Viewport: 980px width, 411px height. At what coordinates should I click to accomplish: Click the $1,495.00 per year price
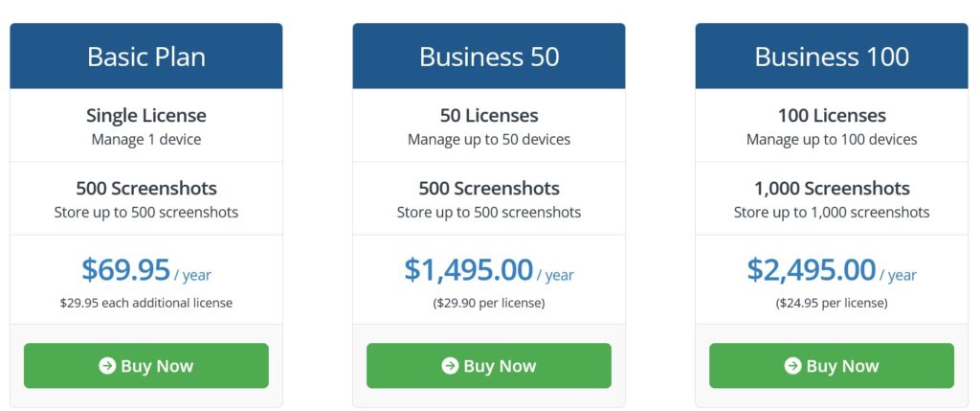[489, 270]
